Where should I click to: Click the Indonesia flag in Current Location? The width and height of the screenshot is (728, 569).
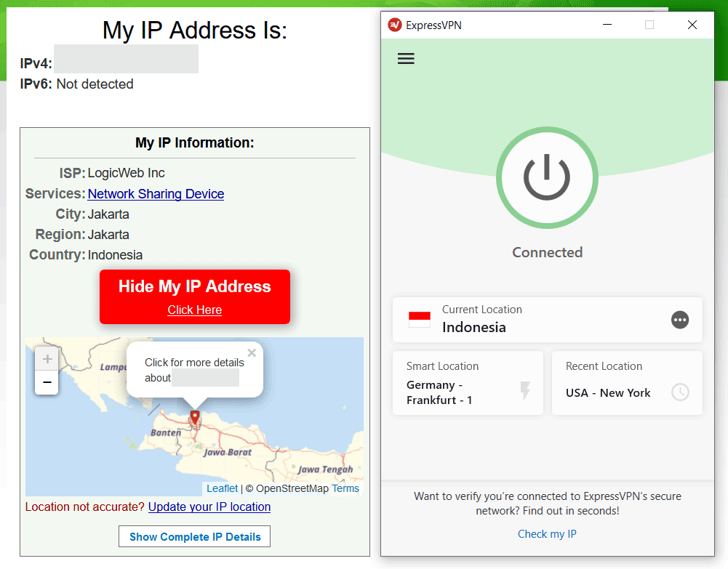pos(419,320)
